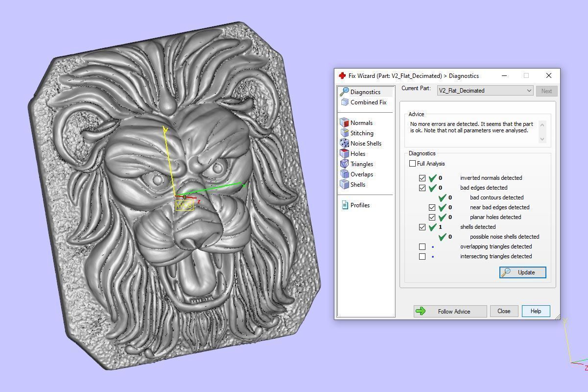Go to the Stitching step
The image size is (588, 392).
click(x=362, y=133)
